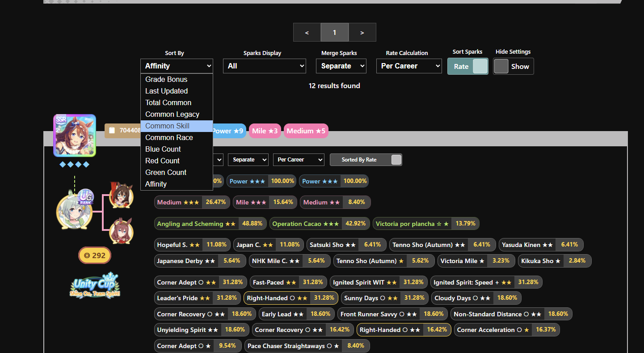Viewport: 644px width, 353px height.
Task: Click Tenno Sho (Autumn) spark at 6.41%
Action: 442,245
